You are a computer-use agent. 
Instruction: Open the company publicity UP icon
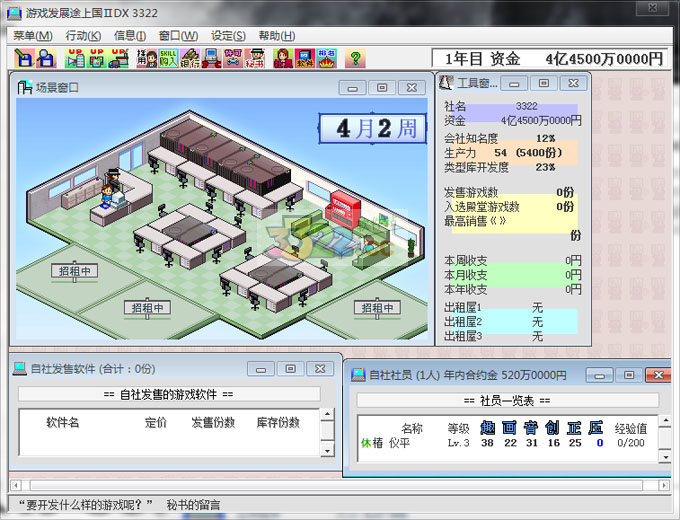tap(75, 58)
